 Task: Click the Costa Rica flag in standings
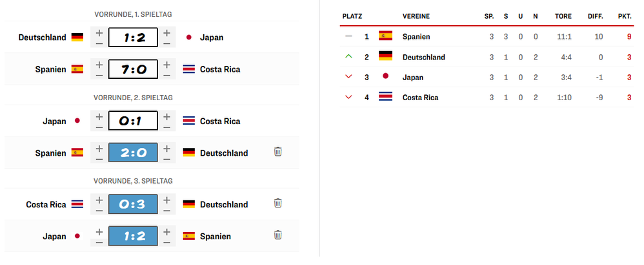385,97
